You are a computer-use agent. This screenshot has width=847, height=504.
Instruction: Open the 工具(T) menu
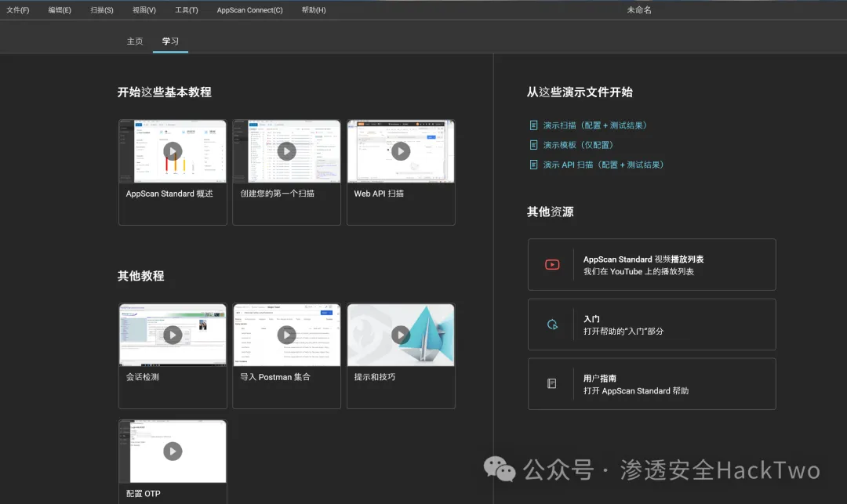[187, 9]
